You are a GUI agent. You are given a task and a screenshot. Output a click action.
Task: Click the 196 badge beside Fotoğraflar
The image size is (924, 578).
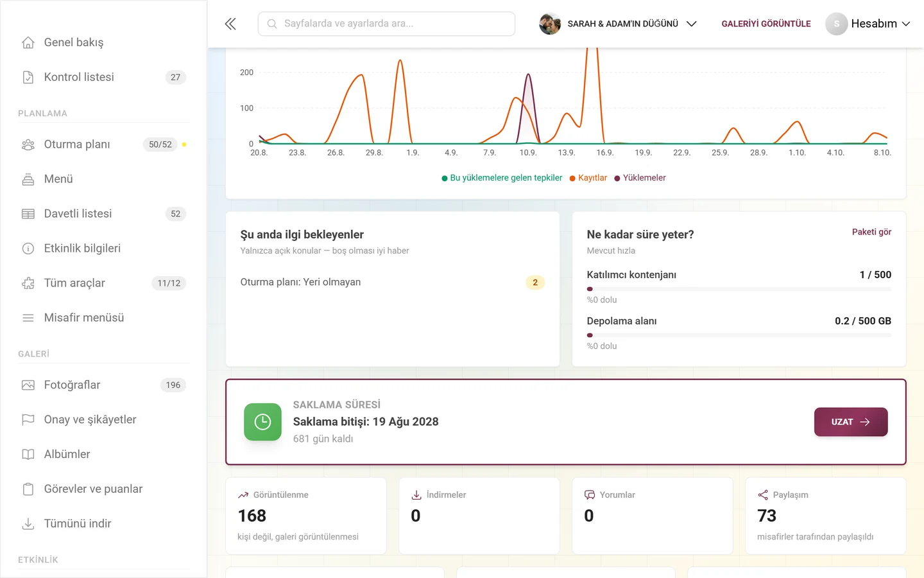point(173,385)
